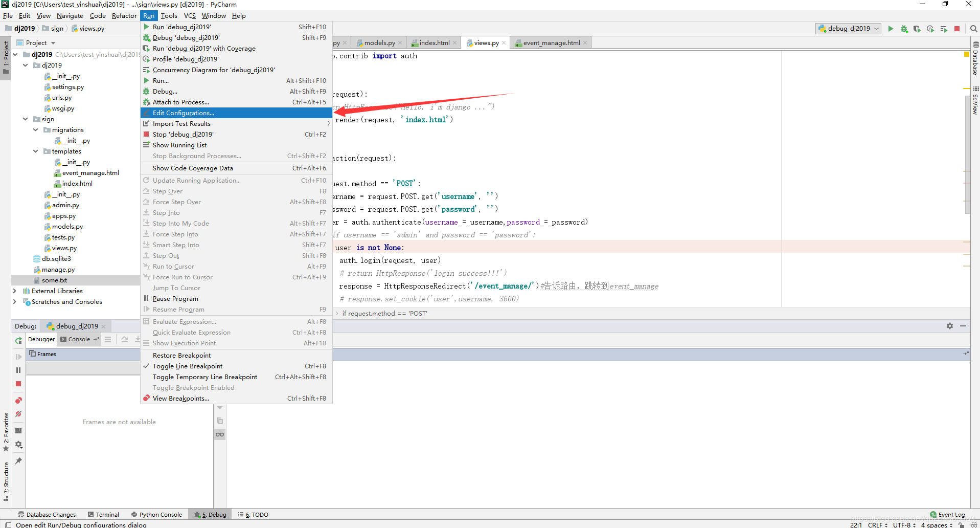The height and width of the screenshot is (528, 980).
Task: Toggle the Database panel open
Action: click(975, 61)
